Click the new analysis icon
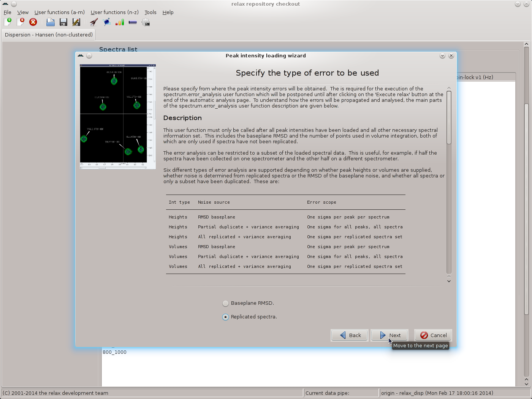The image size is (532, 399). click(x=8, y=22)
